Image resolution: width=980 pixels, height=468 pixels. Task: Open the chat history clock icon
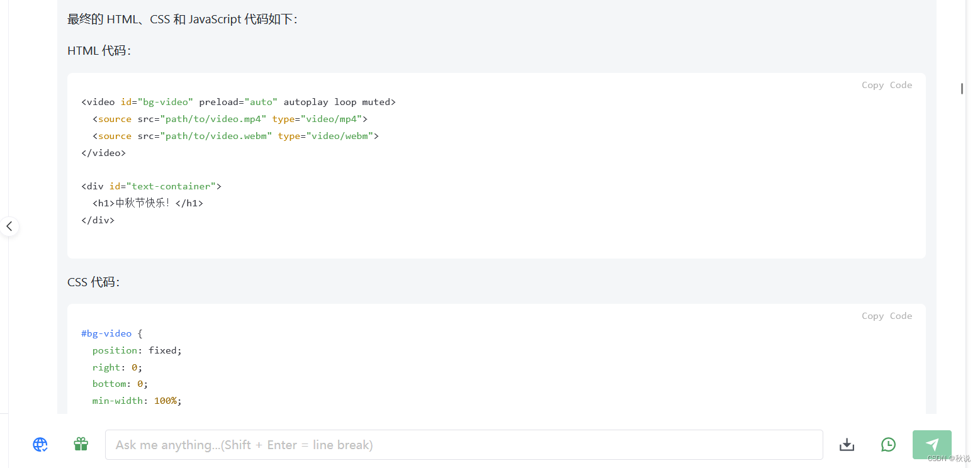(888, 445)
